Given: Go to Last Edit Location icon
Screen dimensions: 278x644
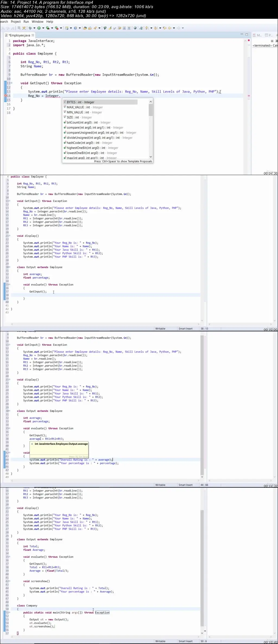Looking at the screenshot, I should coord(164,28).
